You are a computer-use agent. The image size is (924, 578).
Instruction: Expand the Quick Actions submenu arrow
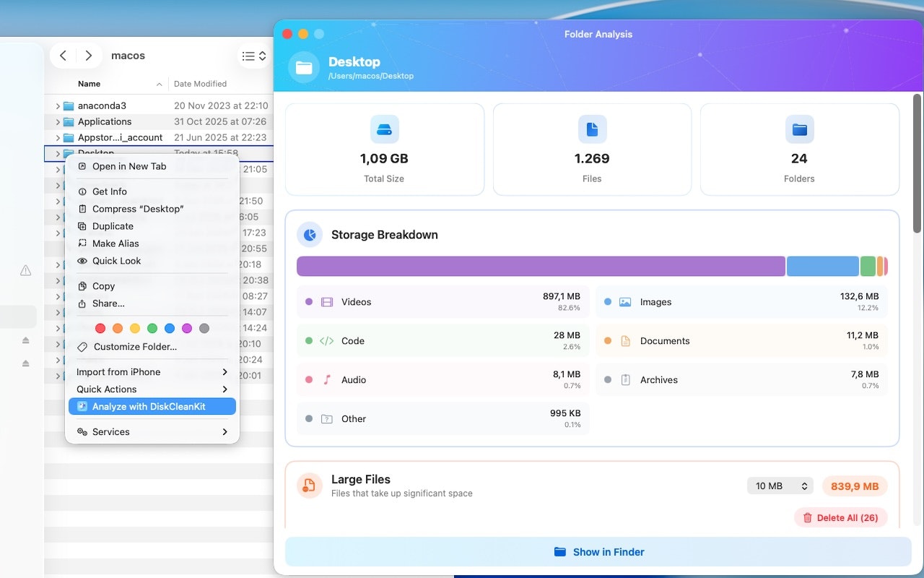tap(225, 389)
